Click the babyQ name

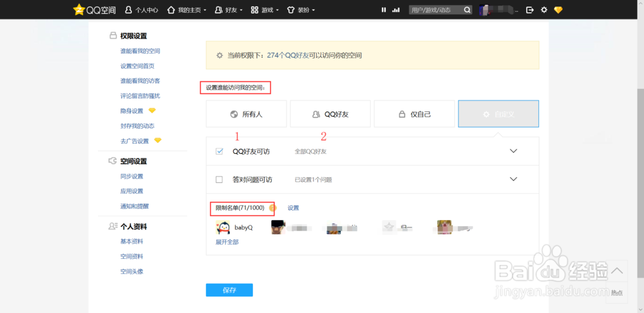pos(243,227)
